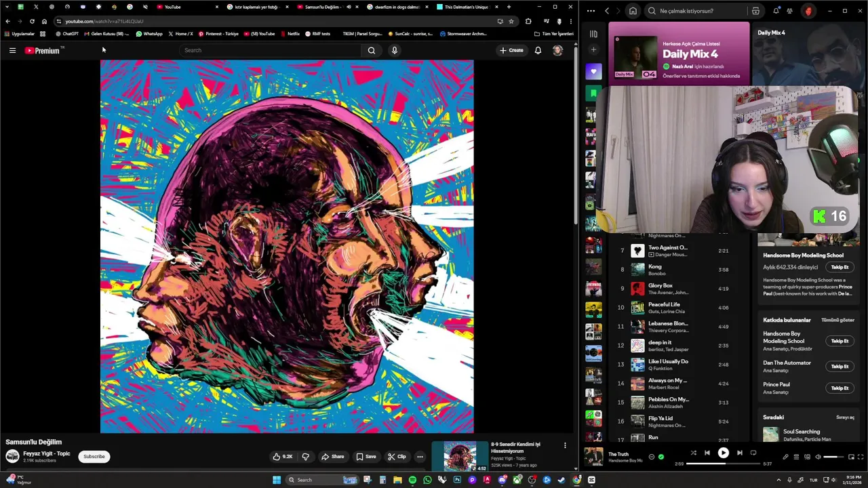This screenshot has width=868, height=488.
Task: Enter Spotify fullscreen mode
Action: click(861, 457)
